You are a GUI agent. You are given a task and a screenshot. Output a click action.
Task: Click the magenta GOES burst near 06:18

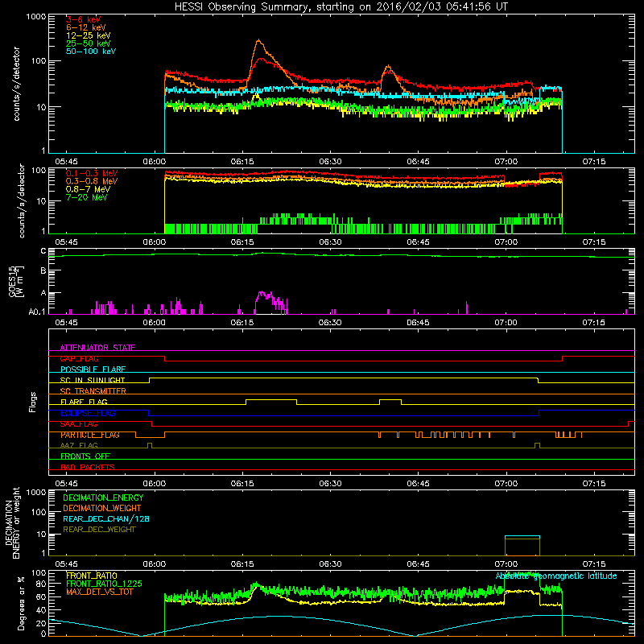pyautogui.click(x=271, y=303)
